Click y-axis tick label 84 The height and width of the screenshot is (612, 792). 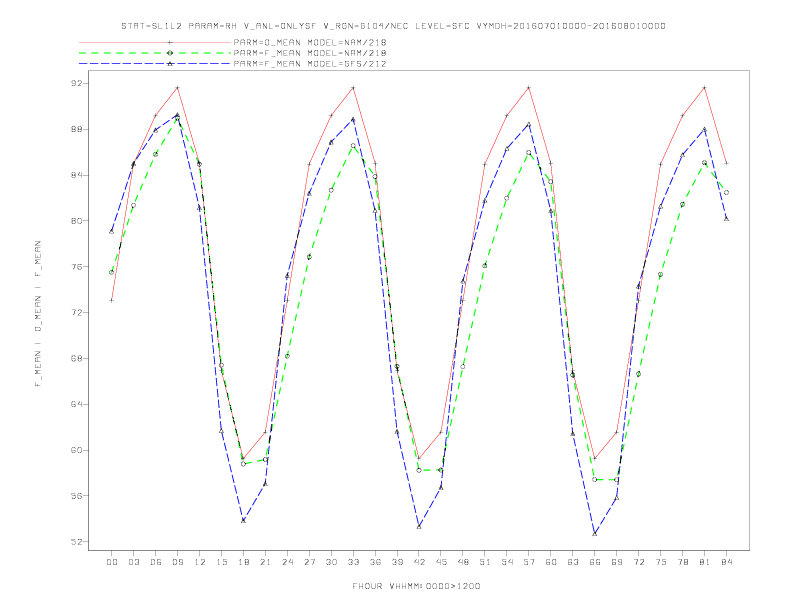pyautogui.click(x=76, y=175)
